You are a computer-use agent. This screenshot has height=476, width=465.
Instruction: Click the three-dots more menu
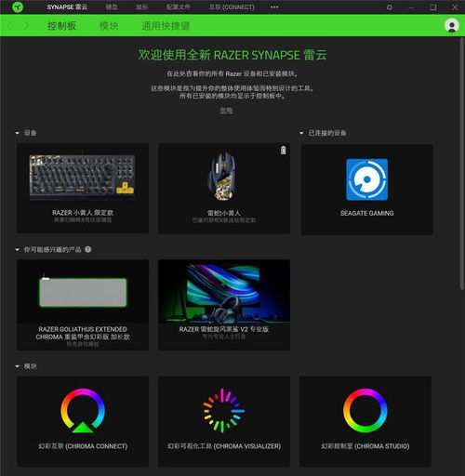pyautogui.click(x=274, y=7)
